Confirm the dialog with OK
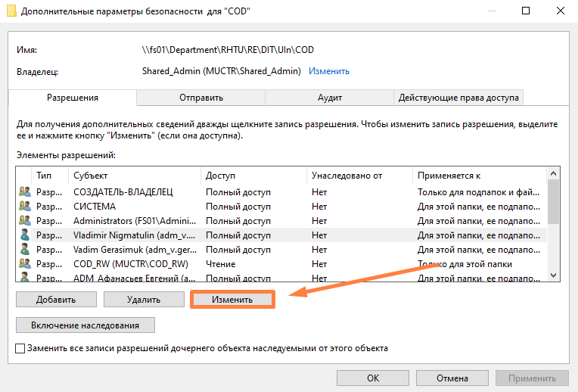Viewport: 578px width, 392px height. 373,378
